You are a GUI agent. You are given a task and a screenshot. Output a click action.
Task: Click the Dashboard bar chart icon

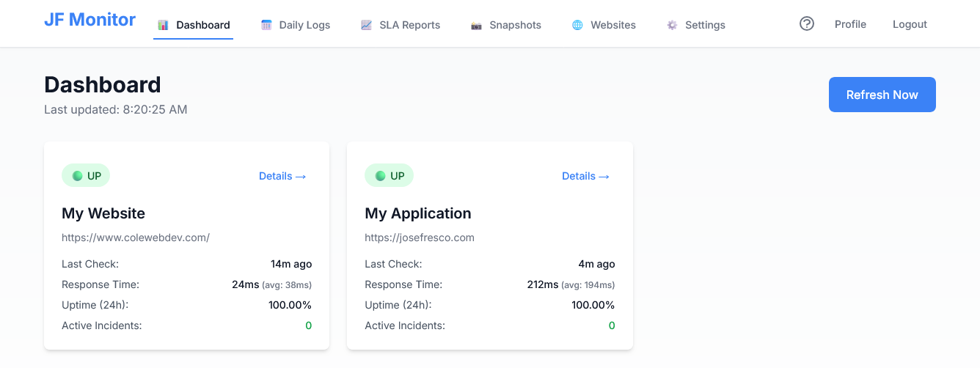click(163, 25)
